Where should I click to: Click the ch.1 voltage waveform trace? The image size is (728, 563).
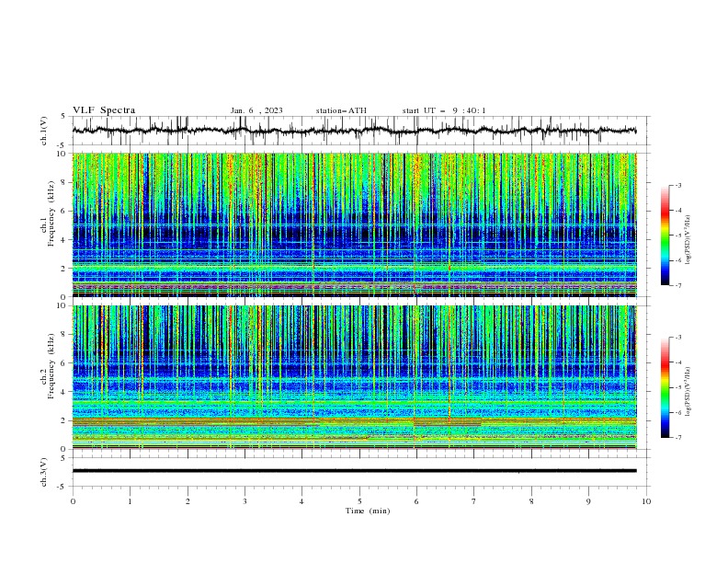pos(354,131)
